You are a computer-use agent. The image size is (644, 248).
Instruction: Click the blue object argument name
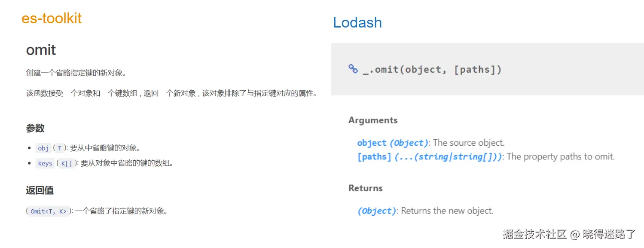[x=372, y=143]
